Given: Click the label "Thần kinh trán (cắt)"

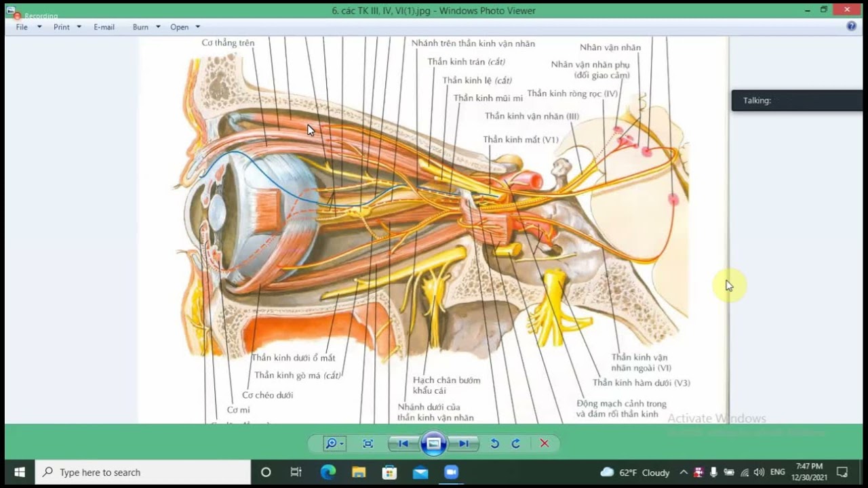Looking at the screenshot, I should point(467,62).
